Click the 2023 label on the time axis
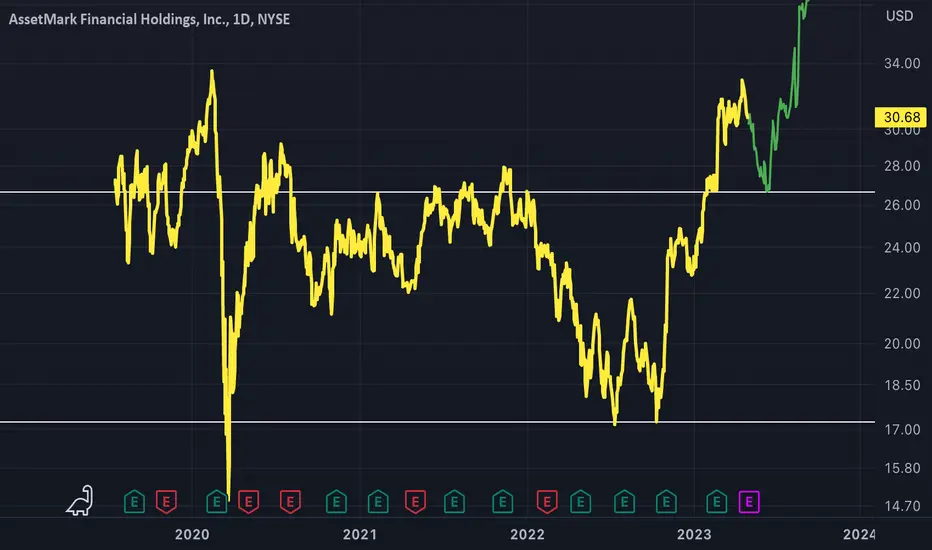This screenshot has width=932, height=550. (694, 535)
